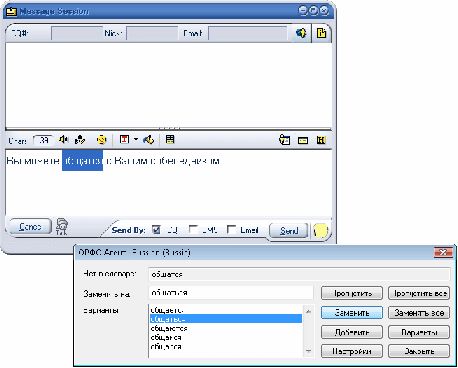Click the yellow notes icon at top right
The image size is (458, 368).
pos(322,33)
